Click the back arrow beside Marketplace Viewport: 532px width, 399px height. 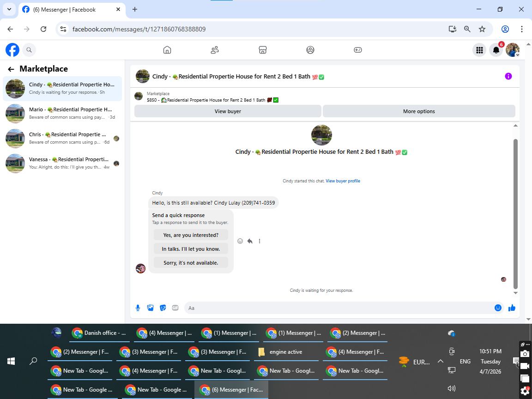tap(11, 69)
